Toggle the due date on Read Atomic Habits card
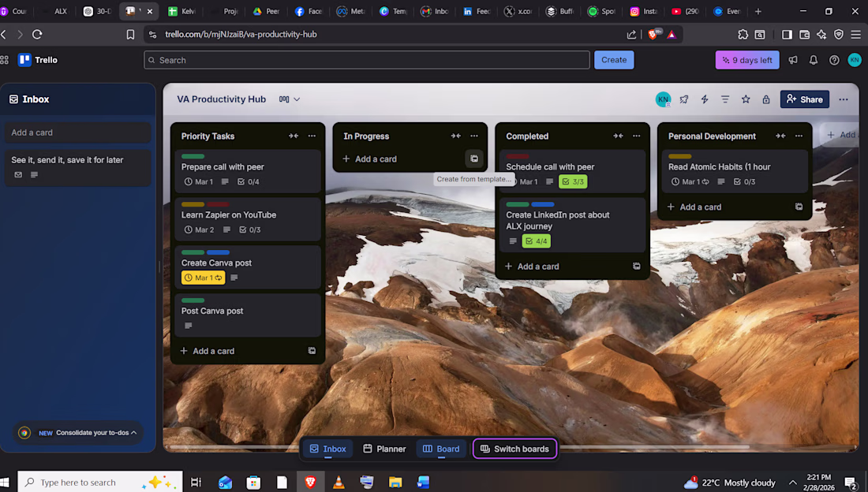This screenshot has width=868, height=492. point(690,181)
